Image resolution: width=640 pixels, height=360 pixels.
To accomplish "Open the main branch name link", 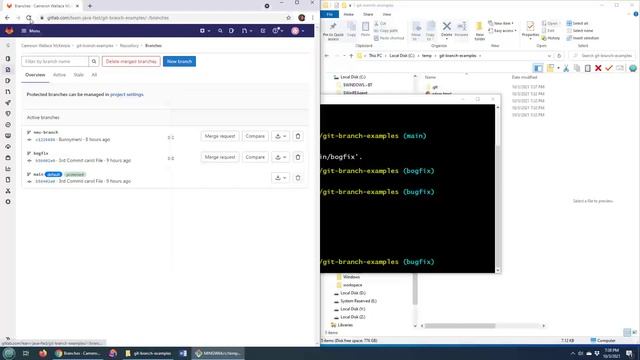I will 38,174.
